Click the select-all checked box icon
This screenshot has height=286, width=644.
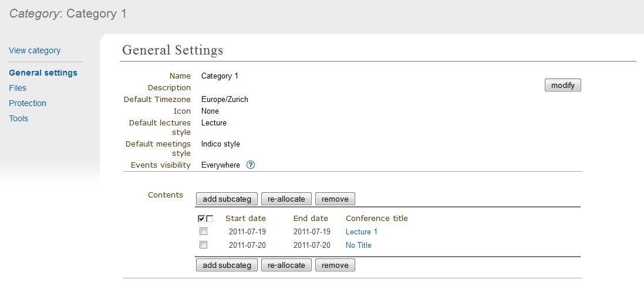202,219
